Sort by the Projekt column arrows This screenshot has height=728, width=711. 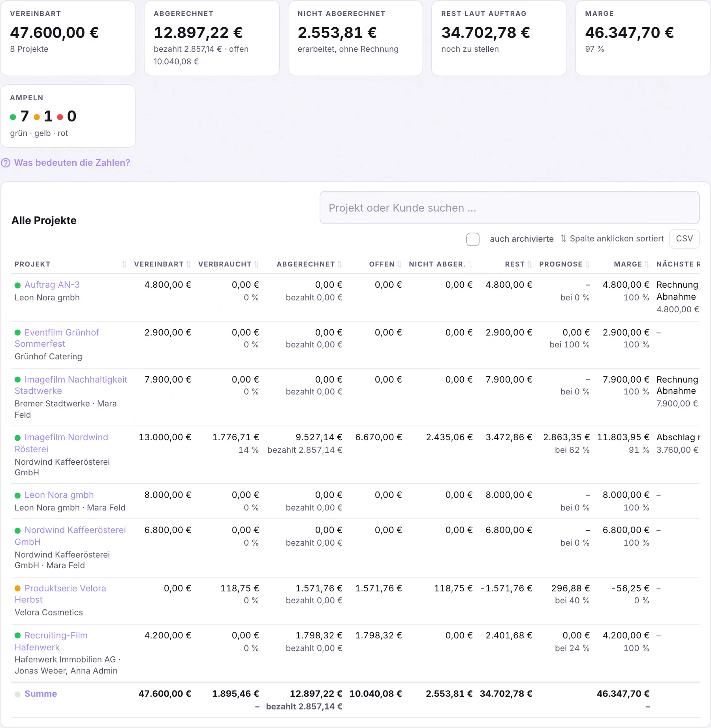(124, 264)
